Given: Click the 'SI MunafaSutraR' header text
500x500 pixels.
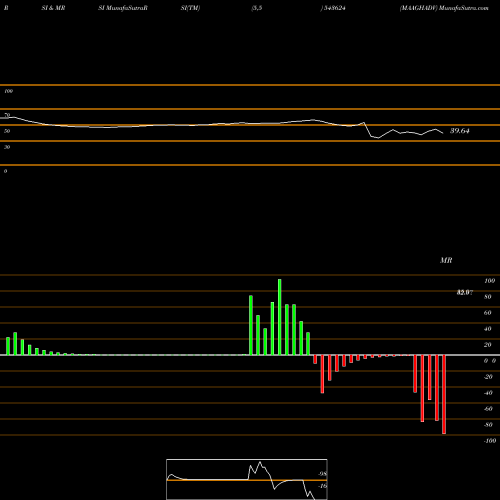Looking at the screenshot, I should [123, 8].
